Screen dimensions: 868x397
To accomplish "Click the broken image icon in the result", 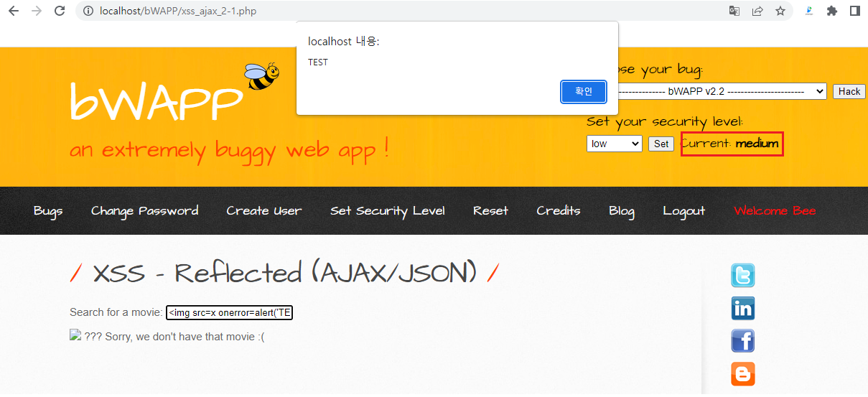I will pyautogui.click(x=75, y=335).
